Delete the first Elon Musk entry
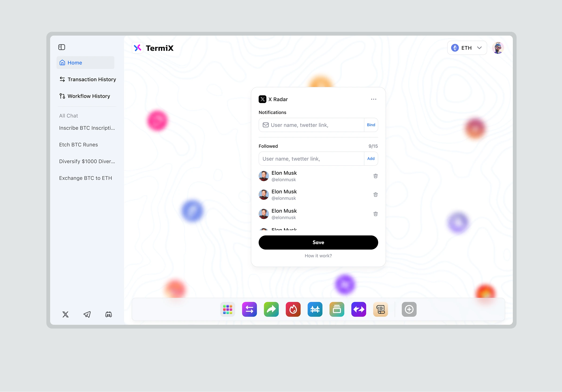 pyautogui.click(x=375, y=176)
